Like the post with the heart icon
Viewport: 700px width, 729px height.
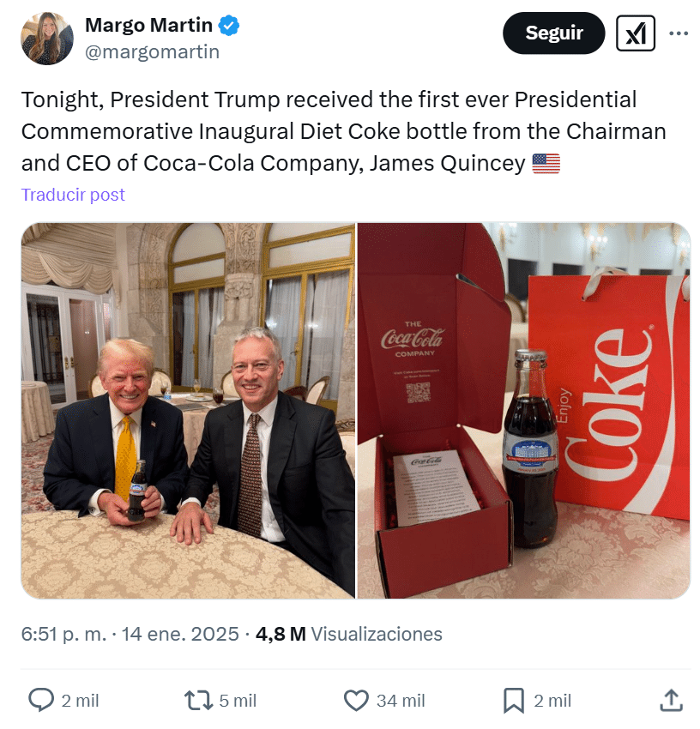(x=356, y=700)
